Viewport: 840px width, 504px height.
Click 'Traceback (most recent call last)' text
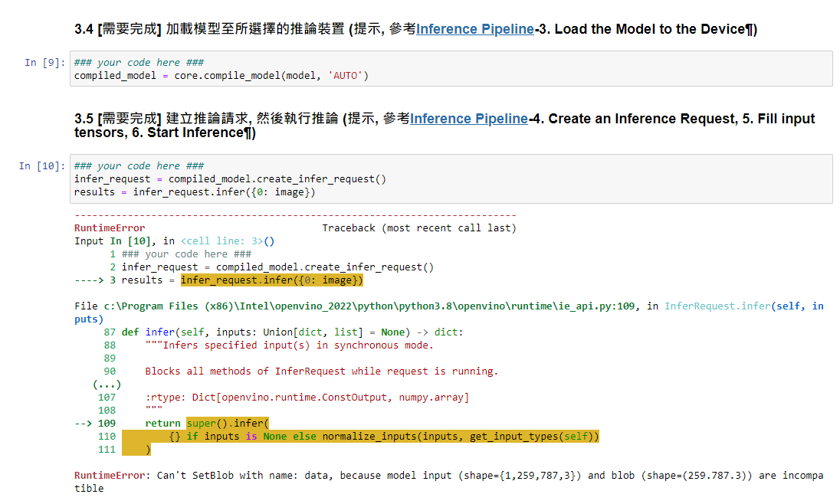click(419, 228)
